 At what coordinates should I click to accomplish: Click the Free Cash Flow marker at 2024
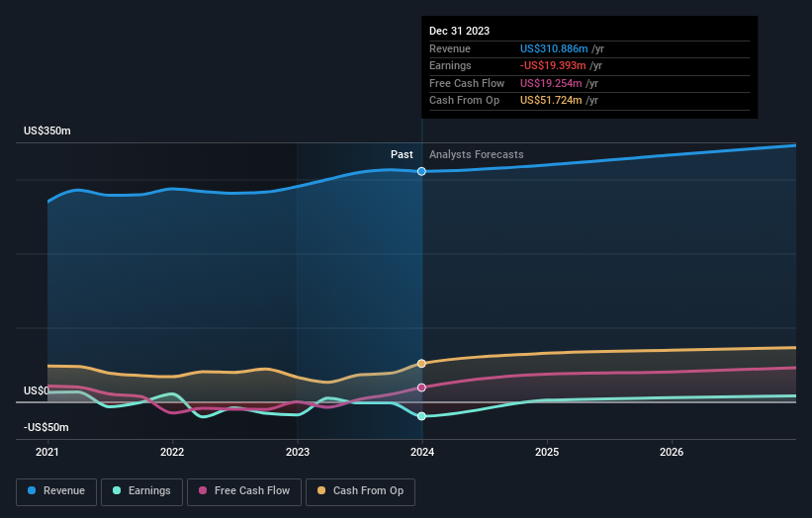pyautogui.click(x=421, y=388)
